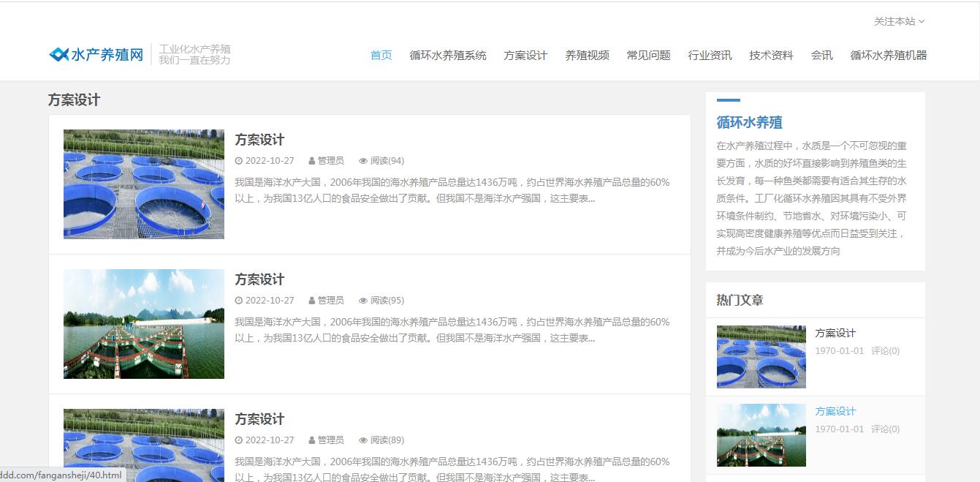Open the black 方案设计 link in 热门文章
Viewport: 980px width, 482px height.
[835, 333]
